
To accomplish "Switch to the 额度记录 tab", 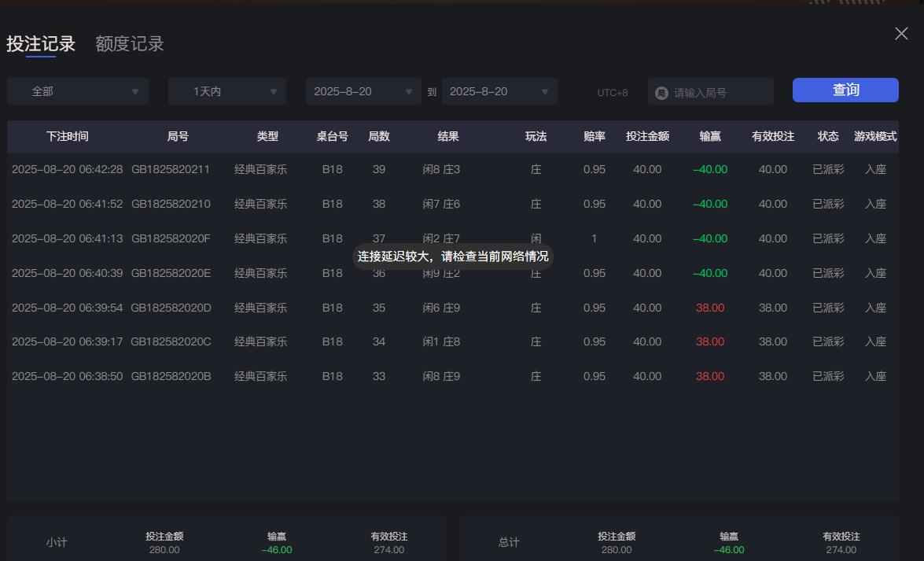I will pyautogui.click(x=129, y=43).
